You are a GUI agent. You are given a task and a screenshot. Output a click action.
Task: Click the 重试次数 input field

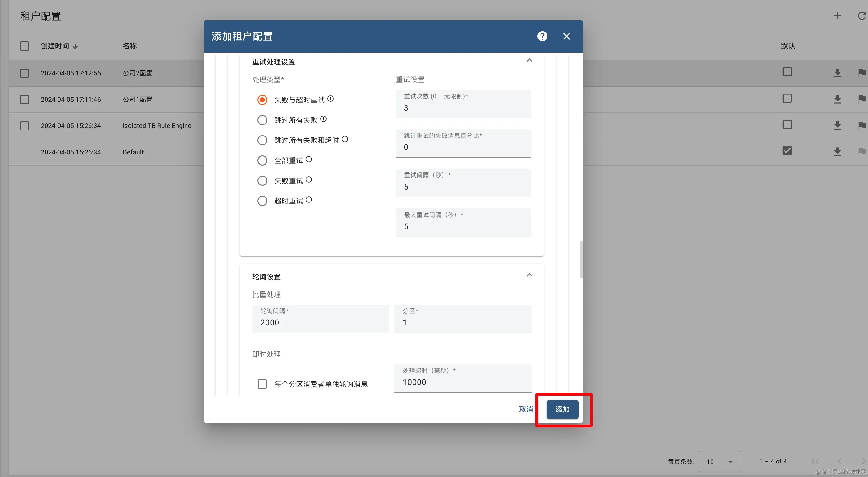[x=463, y=108]
